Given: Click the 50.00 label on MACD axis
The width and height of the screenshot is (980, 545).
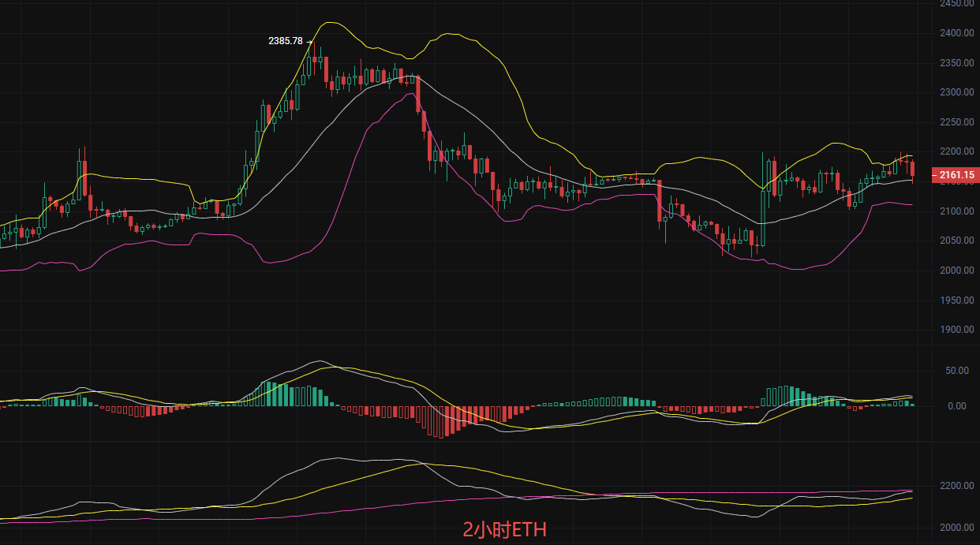Looking at the screenshot, I should (956, 370).
